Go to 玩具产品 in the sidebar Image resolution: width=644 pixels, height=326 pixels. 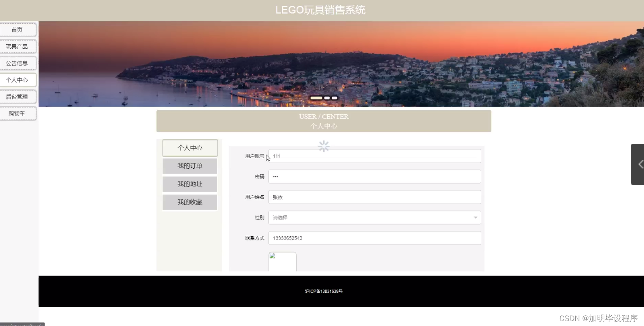[18, 47]
